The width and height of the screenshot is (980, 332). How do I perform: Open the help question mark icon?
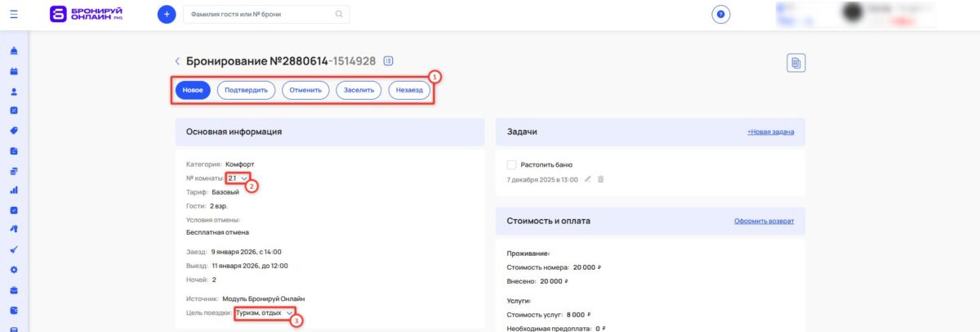(x=721, y=15)
